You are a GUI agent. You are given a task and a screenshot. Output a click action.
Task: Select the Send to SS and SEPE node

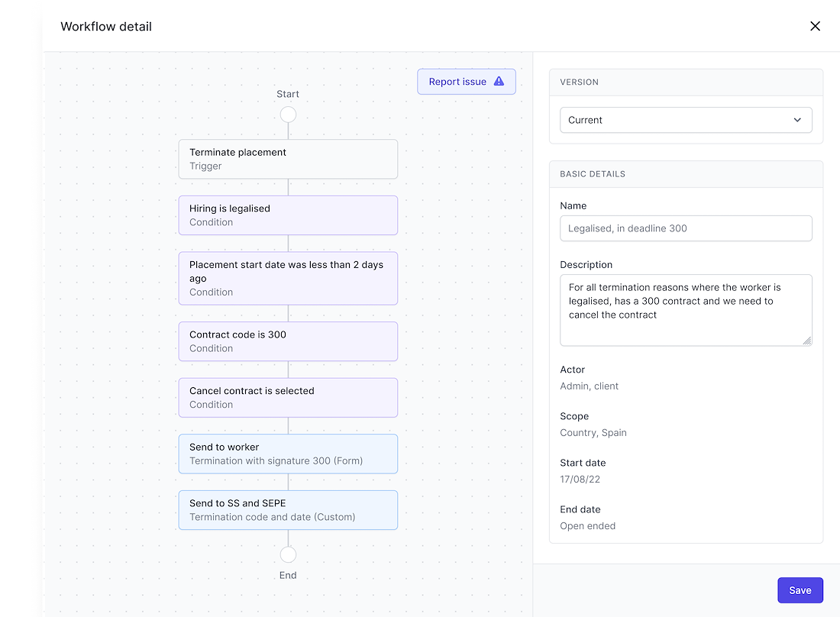click(288, 510)
